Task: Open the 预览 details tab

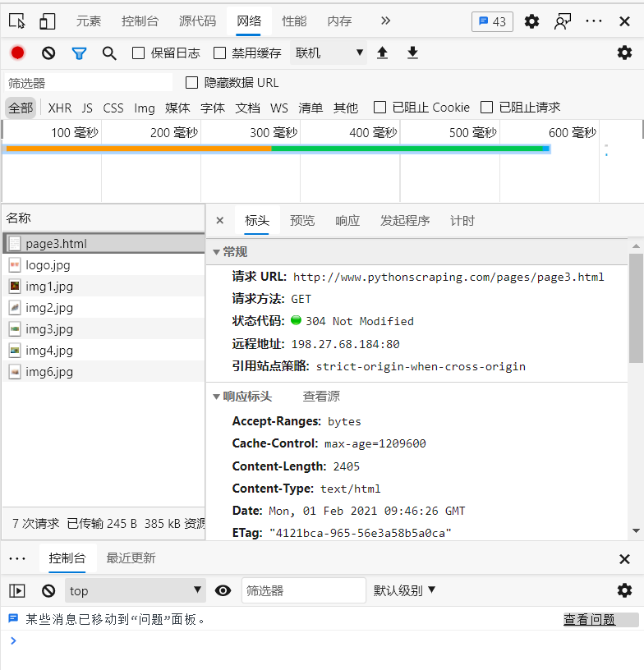Action: point(302,221)
